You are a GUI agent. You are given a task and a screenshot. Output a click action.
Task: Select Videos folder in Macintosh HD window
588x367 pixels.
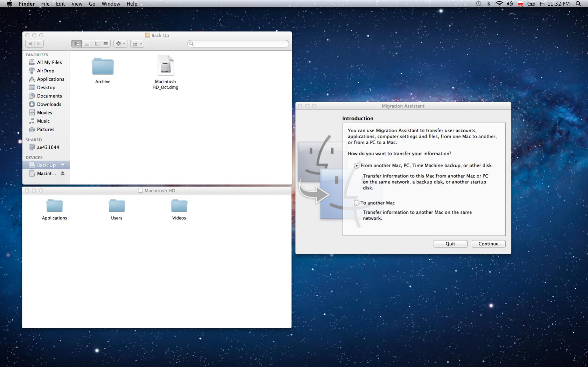[x=179, y=210]
